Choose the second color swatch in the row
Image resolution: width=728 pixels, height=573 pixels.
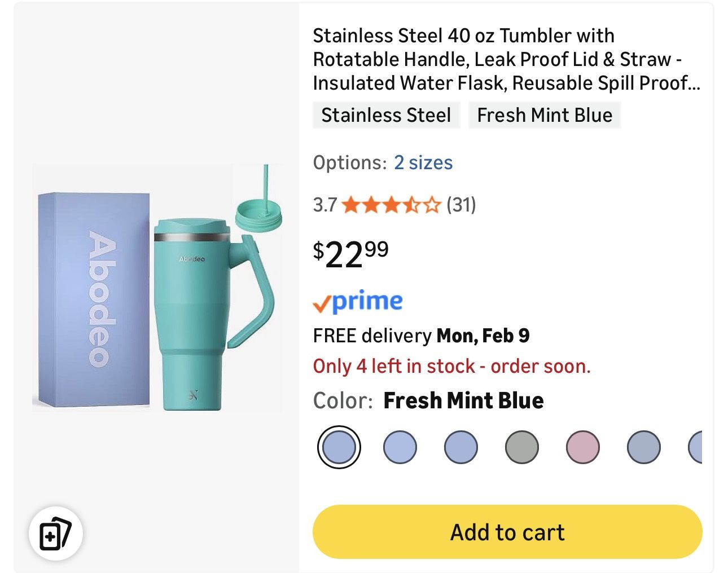[x=400, y=447]
